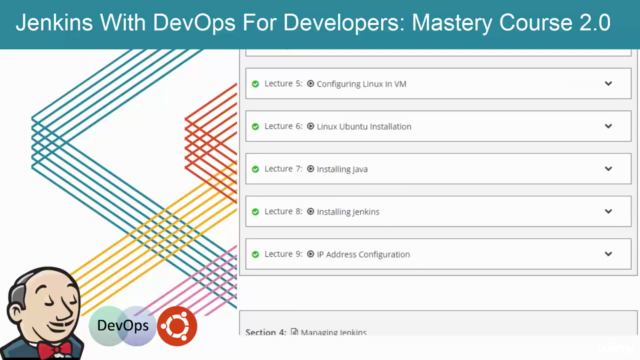Click the 'Section 4:' label

266,332
